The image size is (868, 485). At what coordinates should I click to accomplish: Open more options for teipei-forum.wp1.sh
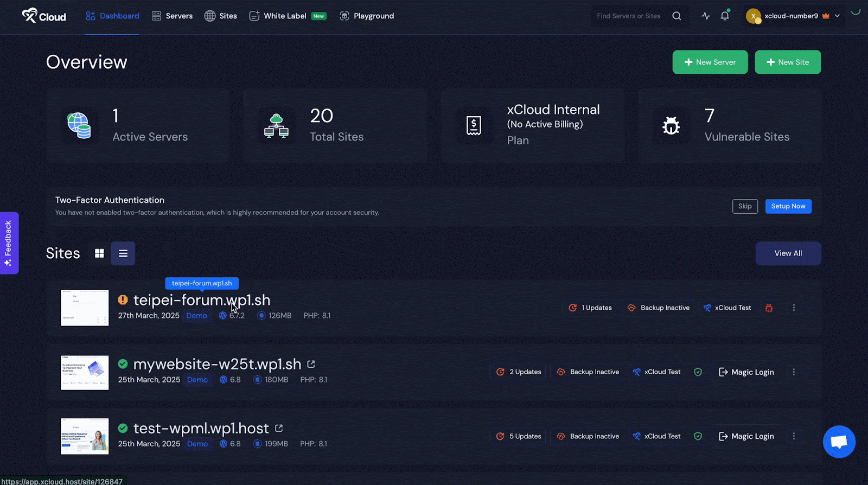click(794, 308)
